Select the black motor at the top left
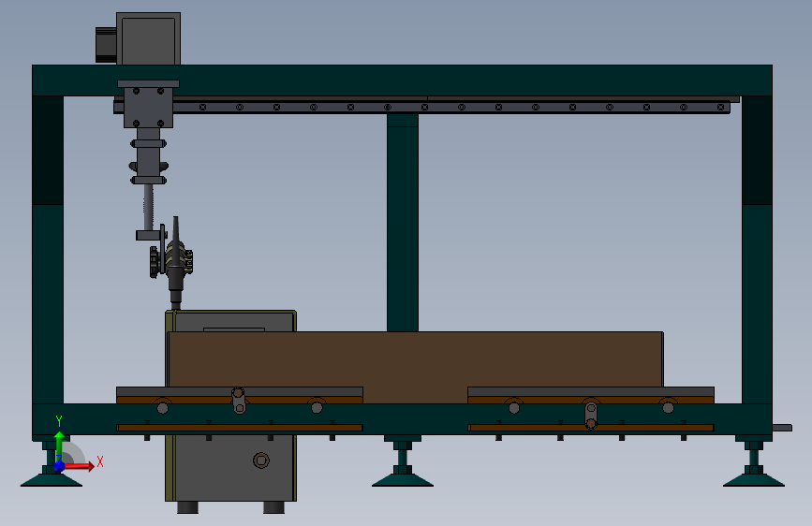Image resolution: width=812 pixels, height=526 pixels. click(x=106, y=45)
